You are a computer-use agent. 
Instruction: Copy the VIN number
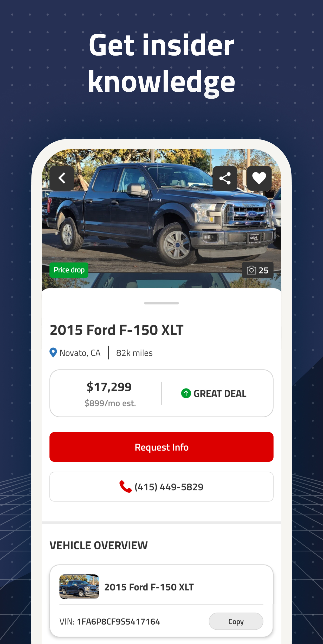[236, 621]
